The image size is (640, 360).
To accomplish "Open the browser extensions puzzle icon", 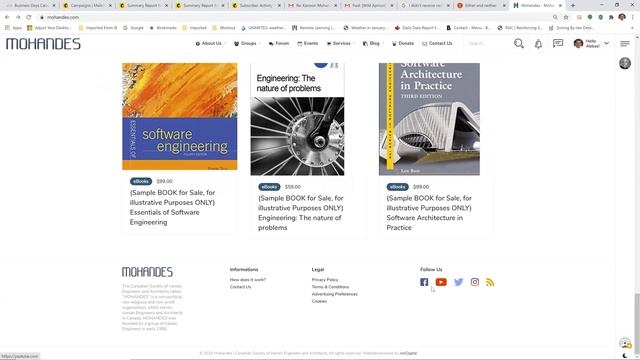I will (x=611, y=17).
